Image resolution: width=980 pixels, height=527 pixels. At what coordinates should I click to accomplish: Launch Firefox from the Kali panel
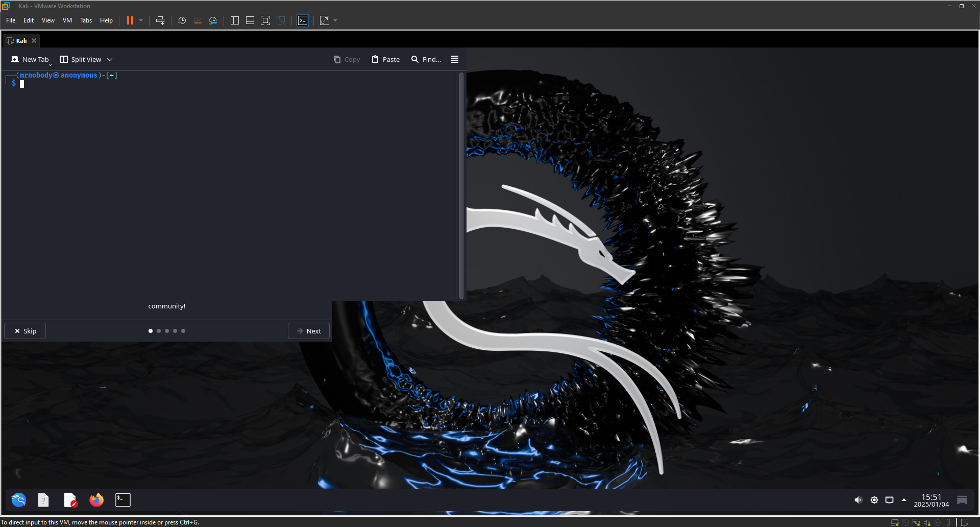click(96, 500)
